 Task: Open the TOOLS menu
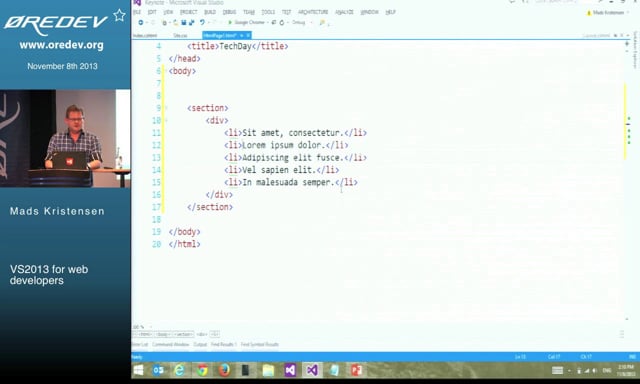point(268,12)
